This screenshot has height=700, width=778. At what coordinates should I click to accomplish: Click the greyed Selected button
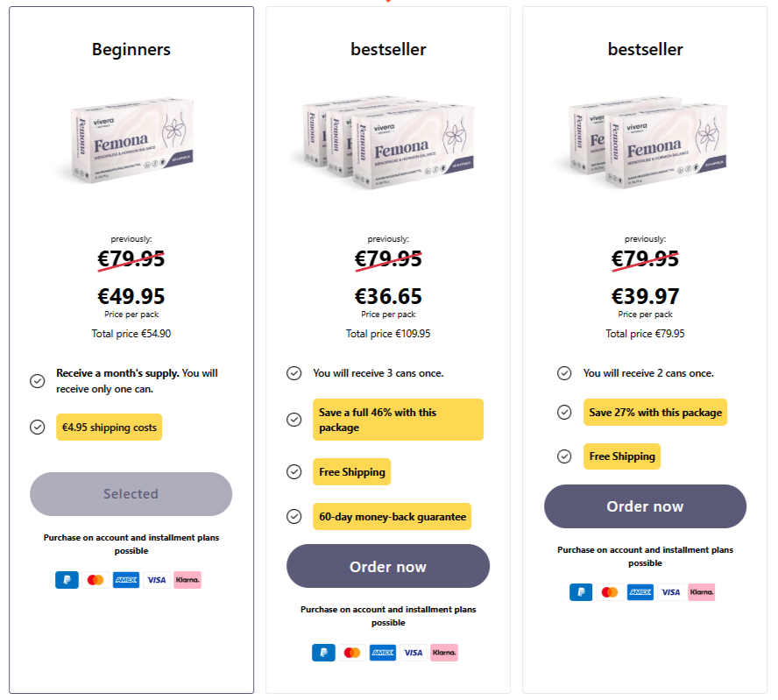131,493
